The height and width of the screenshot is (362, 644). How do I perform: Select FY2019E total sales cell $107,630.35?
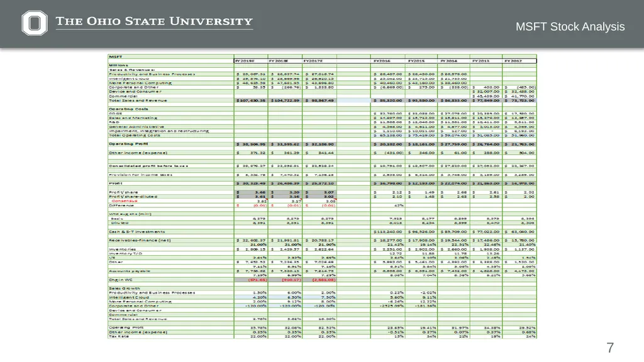click(x=250, y=100)
